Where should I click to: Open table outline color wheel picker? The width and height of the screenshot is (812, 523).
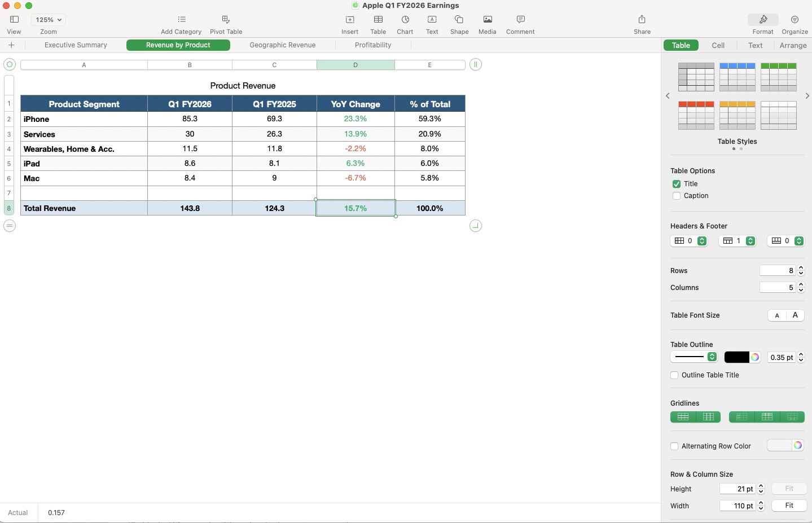click(x=755, y=357)
